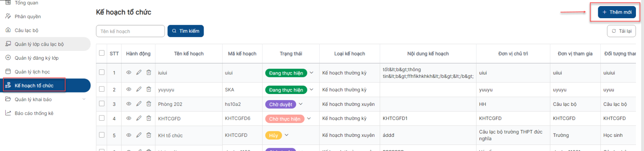Edit the Phòng 202 plan with pencil icon
Viewport: 644px width, 151px height.
139,104
